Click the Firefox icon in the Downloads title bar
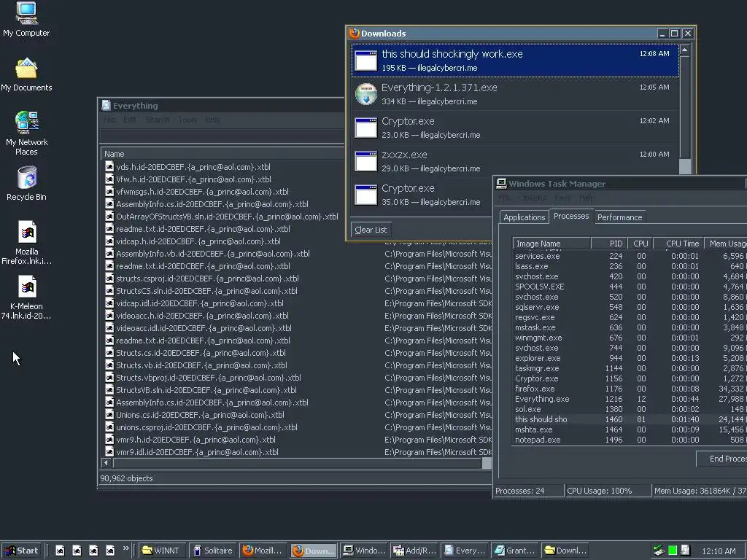This screenshot has height=560, width=747. point(354,34)
